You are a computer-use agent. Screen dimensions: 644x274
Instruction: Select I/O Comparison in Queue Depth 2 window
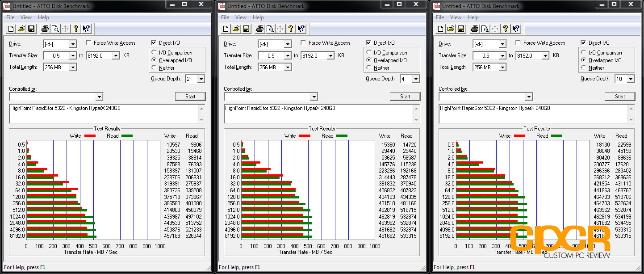[x=155, y=53]
